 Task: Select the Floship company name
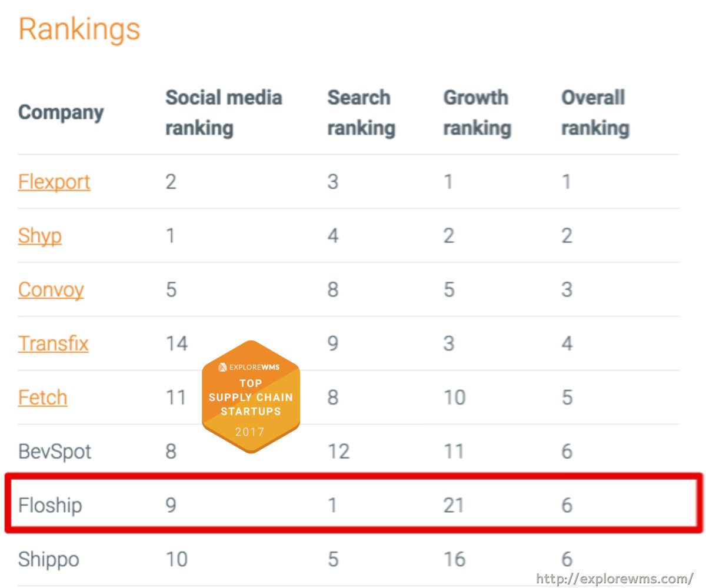click(x=50, y=505)
